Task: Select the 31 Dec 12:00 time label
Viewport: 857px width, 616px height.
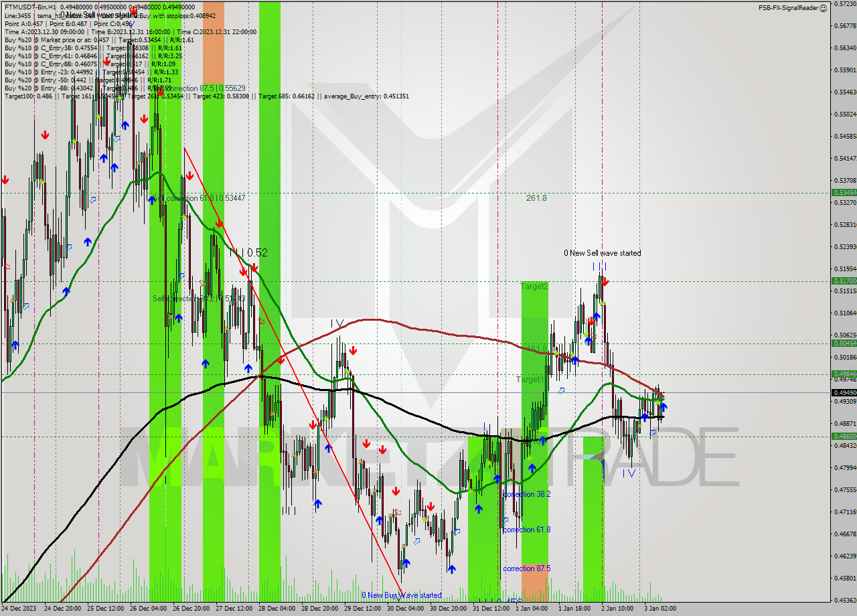Action: tap(491, 609)
